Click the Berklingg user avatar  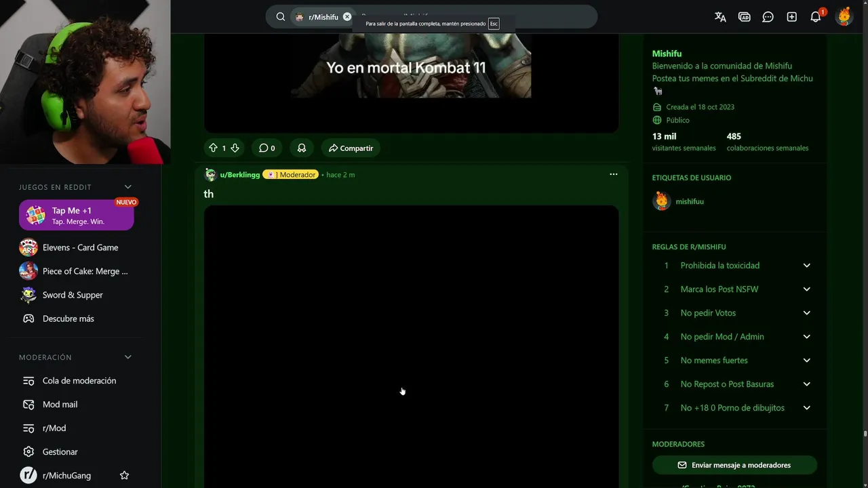(x=210, y=175)
